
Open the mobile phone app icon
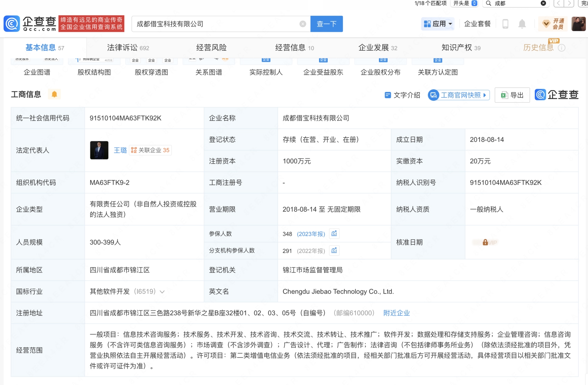click(505, 24)
